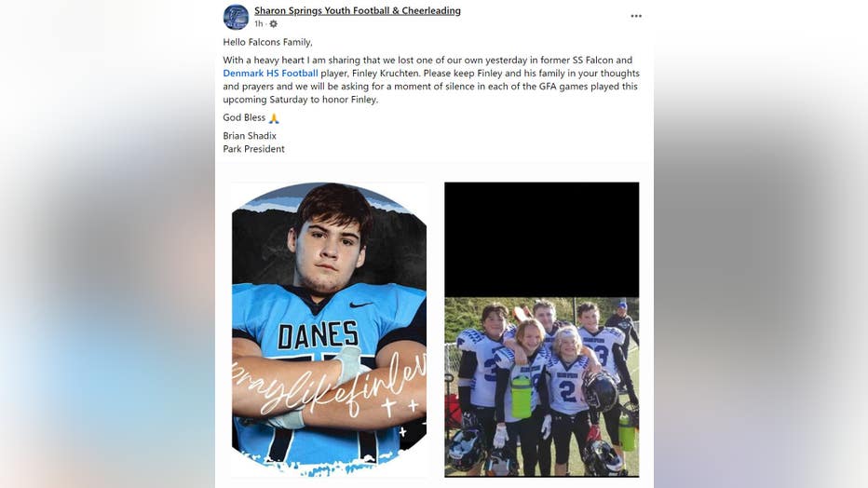The width and height of the screenshot is (868, 488).
Task: Open the 1h post timestamp
Action: [x=259, y=24]
